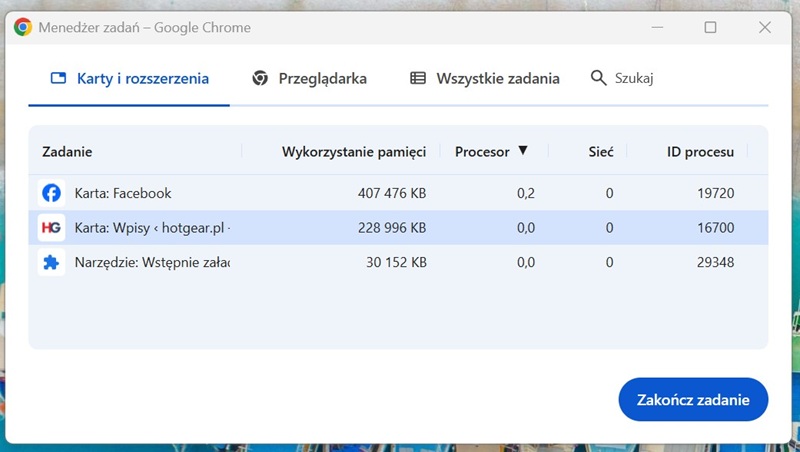Sort by the Sieć column header
This screenshot has height=452, width=800.
pos(600,152)
